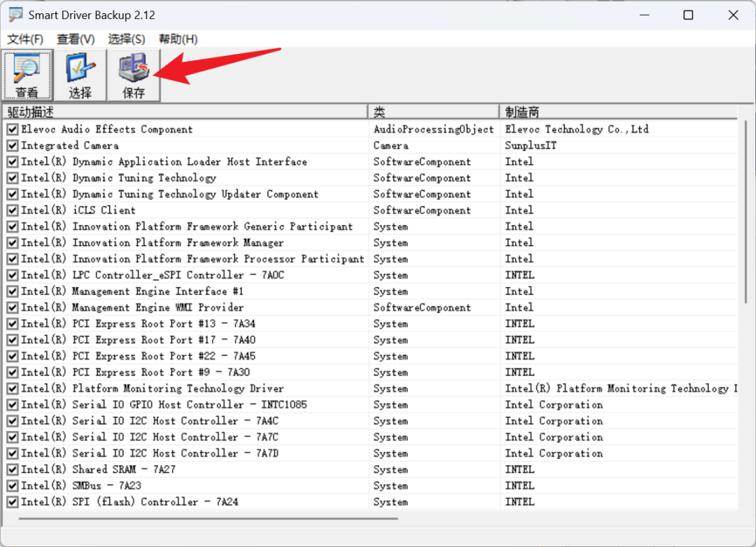This screenshot has width=756, height=547.
Task: Toggle PCI Express Root Port #13 checkbox
Action: tap(13, 324)
